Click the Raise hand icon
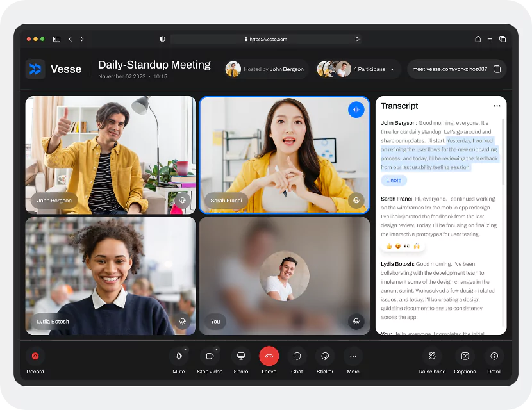The width and height of the screenshot is (532, 410). pos(432,356)
